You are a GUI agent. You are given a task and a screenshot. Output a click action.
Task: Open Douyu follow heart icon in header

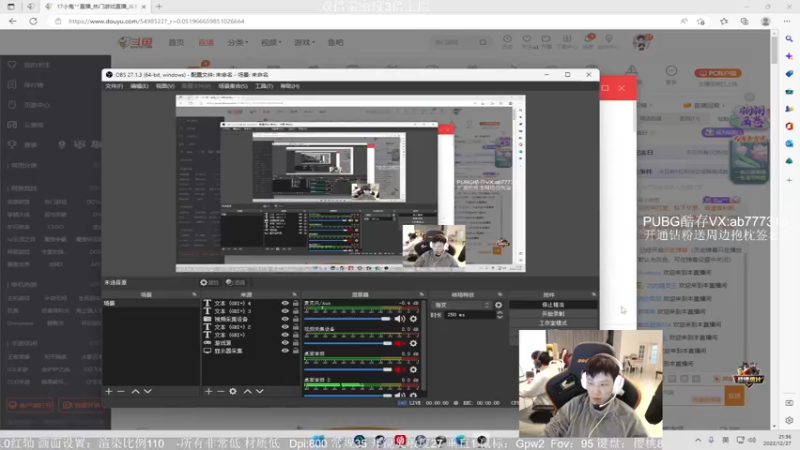tap(527, 40)
